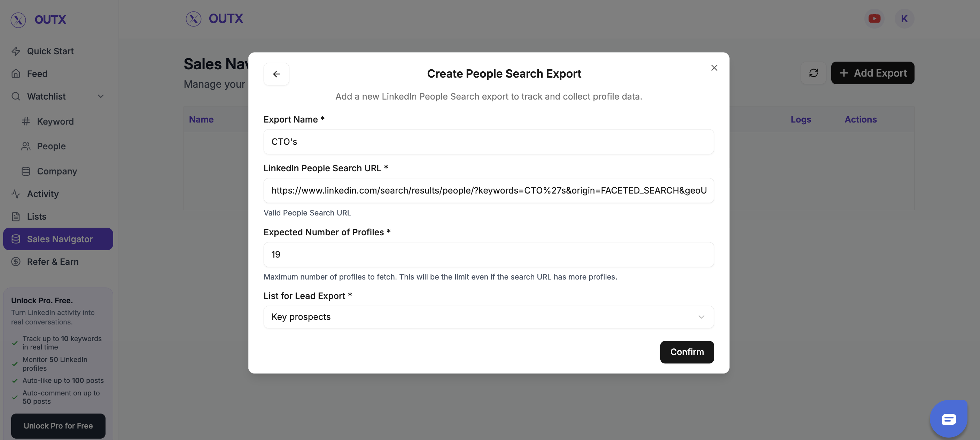Image resolution: width=980 pixels, height=440 pixels.
Task: Open the YouTube video icon
Action: [x=874, y=18]
